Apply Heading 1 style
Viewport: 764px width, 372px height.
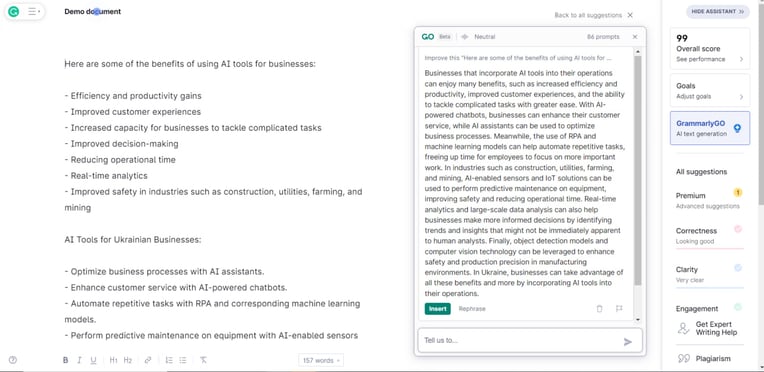pyautogui.click(x=114, y=360)
